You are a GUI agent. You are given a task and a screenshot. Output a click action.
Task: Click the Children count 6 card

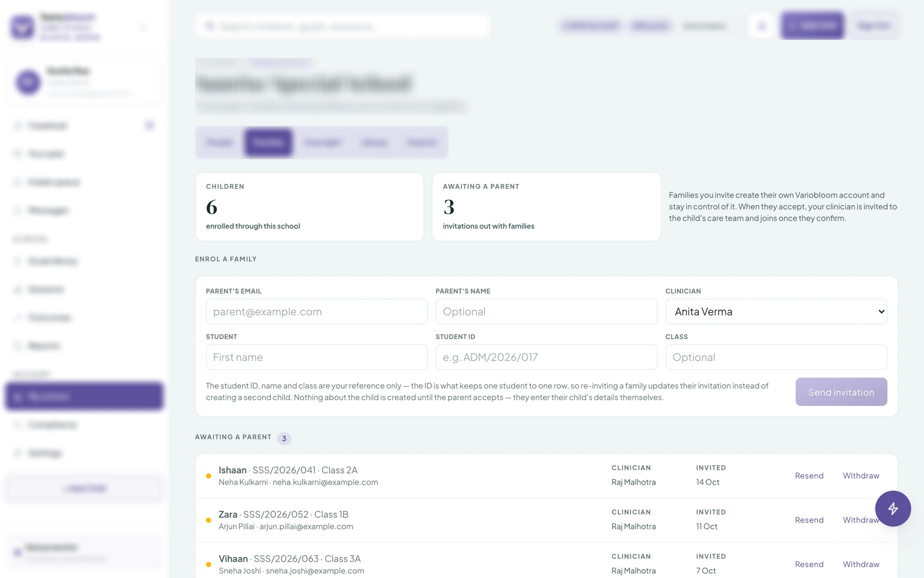310,207
